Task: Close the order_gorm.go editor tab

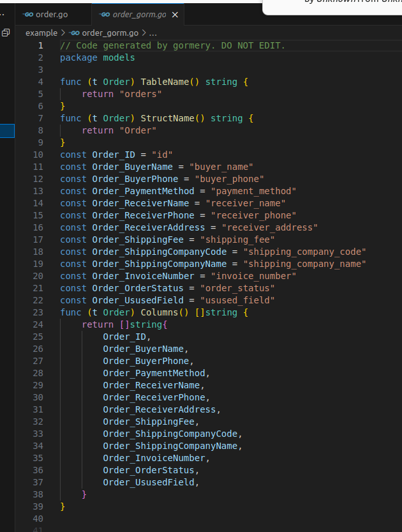Action: (x=175, y=14)
